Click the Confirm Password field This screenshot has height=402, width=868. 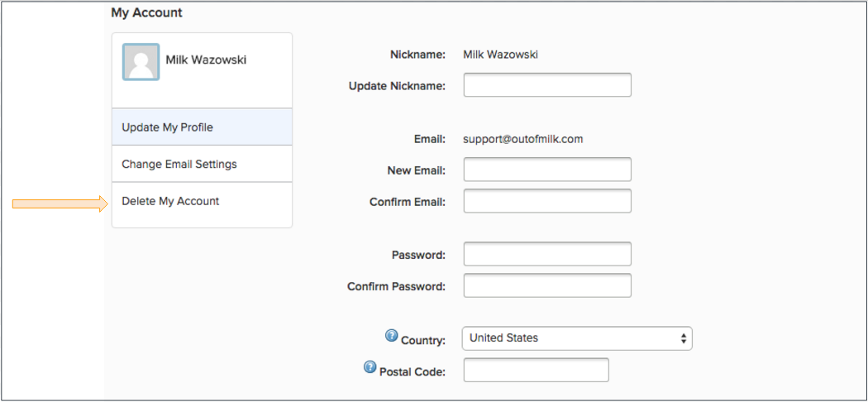(547, 285)
